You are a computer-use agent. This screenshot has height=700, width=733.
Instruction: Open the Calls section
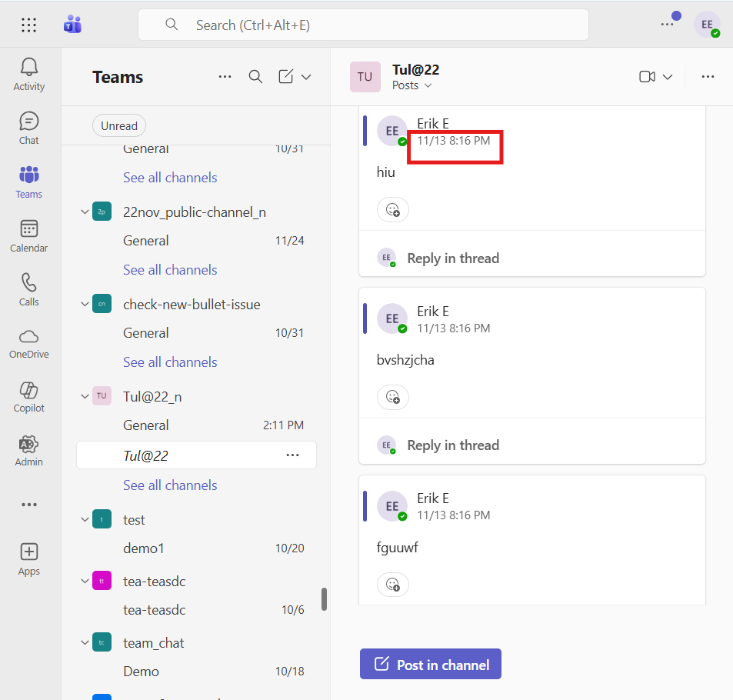pos(28,289)
